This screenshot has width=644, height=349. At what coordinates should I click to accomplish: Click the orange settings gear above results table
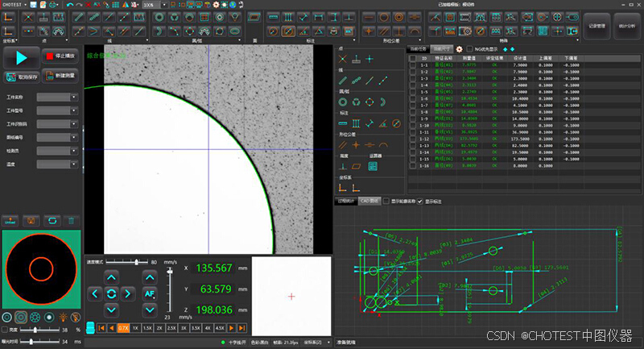(x=459, y=49)
